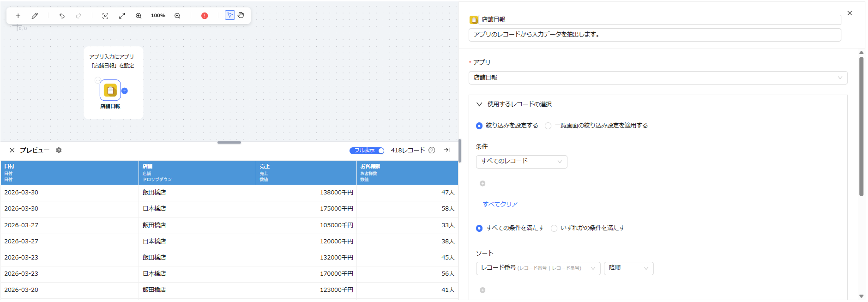Click the preview panel resize handle bar

[229, 143]
